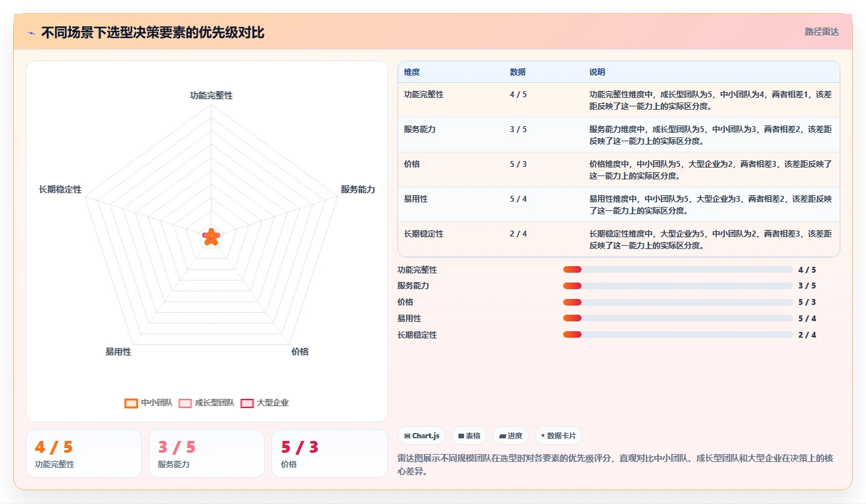This screenshot has width=866, height=504.
Task: Click the 说明 table column header
Action: [x=597, y=72]
